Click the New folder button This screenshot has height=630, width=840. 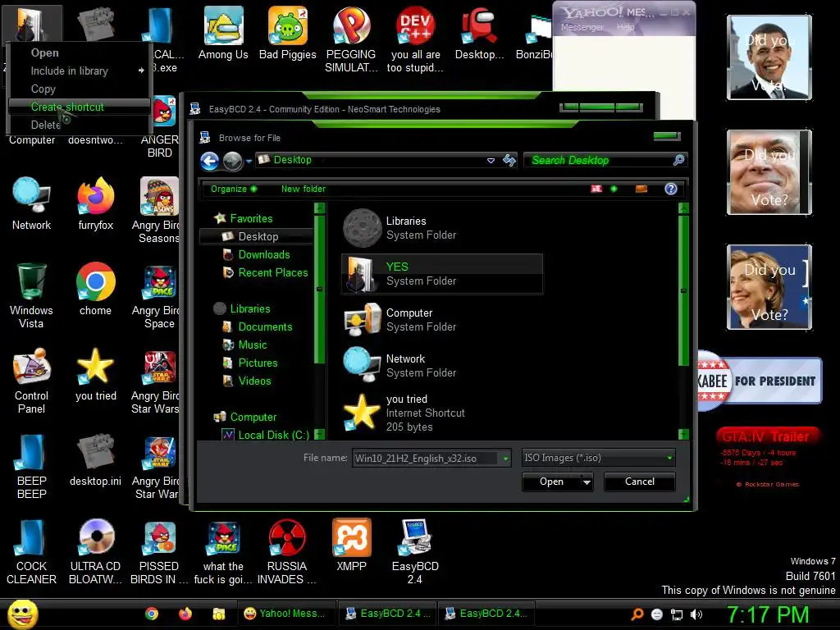click(304, 189)
